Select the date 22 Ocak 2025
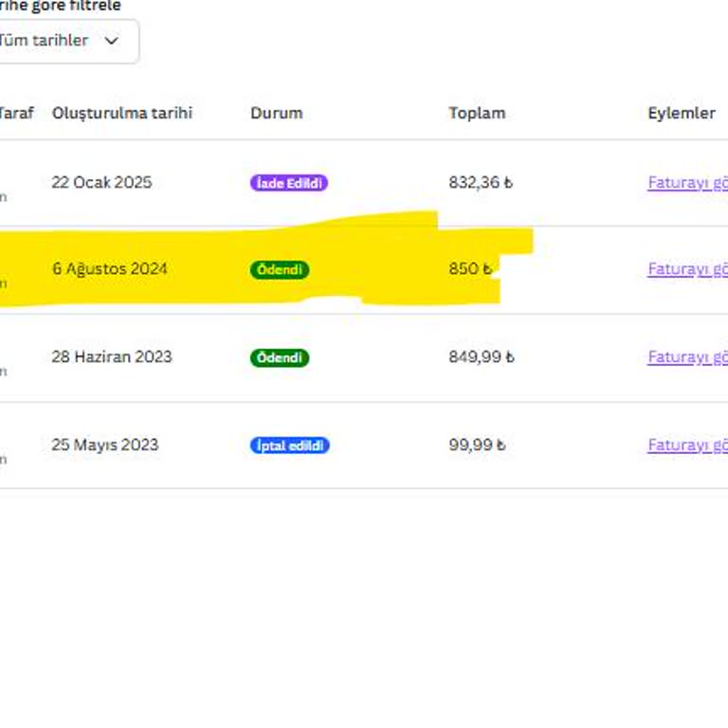Viewport: 728px width, 728px height. pos(101,182)
